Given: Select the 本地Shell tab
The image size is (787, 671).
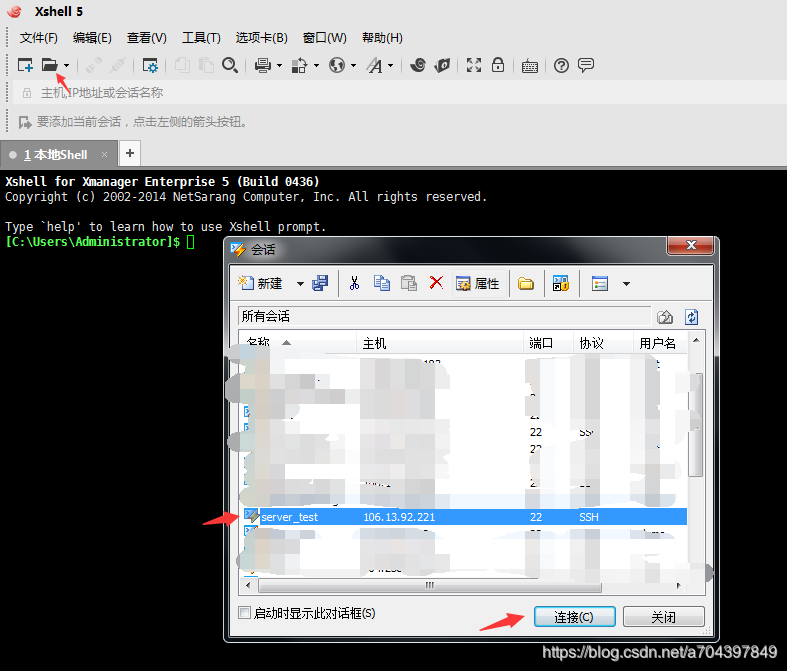Looking at the screenshot, I should (59, 155).
